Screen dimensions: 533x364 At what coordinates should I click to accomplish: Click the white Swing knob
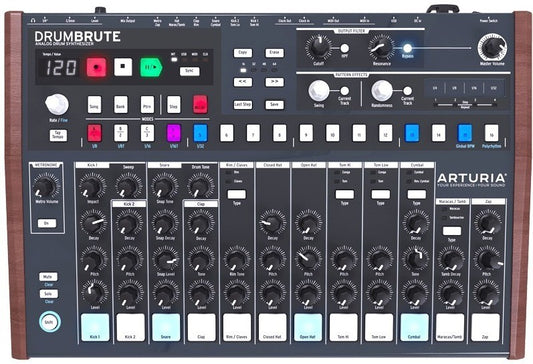(319, 91)
